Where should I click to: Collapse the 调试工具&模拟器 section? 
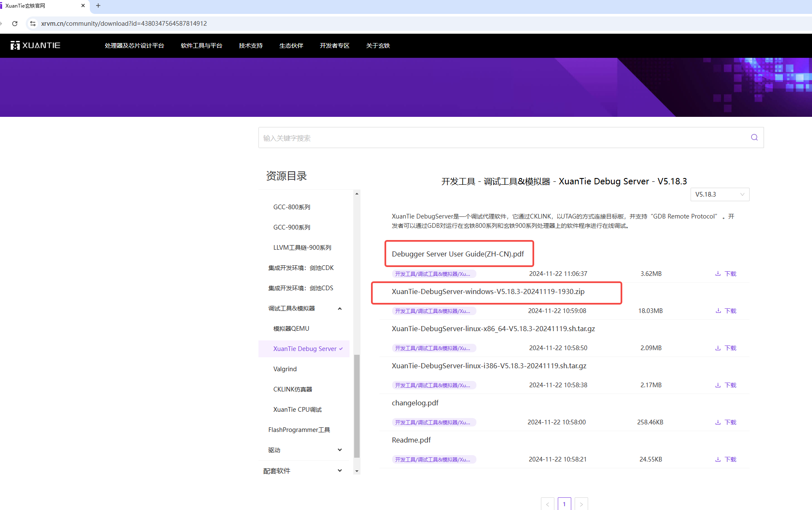(x=340, y=309)
